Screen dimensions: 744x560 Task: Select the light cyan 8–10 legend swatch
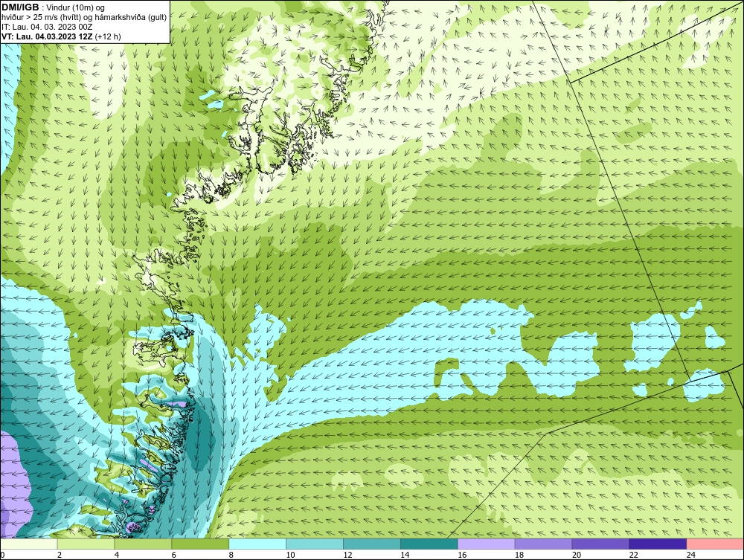pos(257,544)
